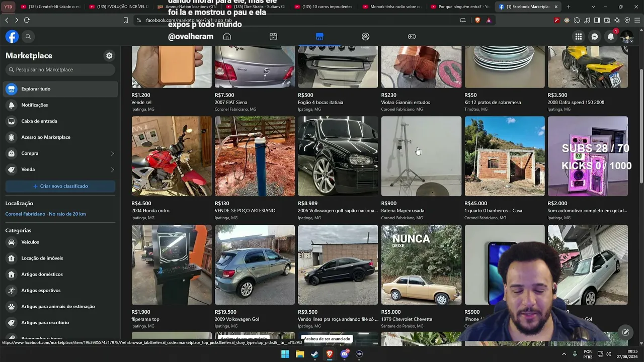Open the Facebook apps grid menu
The width and height of the screenshot is (644, 362).
(579, 37)
